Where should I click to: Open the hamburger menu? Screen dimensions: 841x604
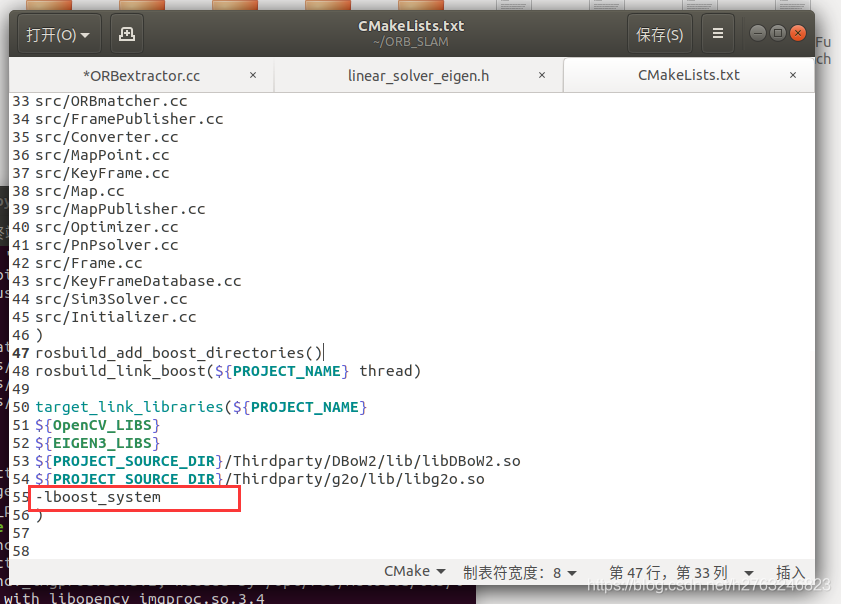pyautogui.click(x=718, y=34)
